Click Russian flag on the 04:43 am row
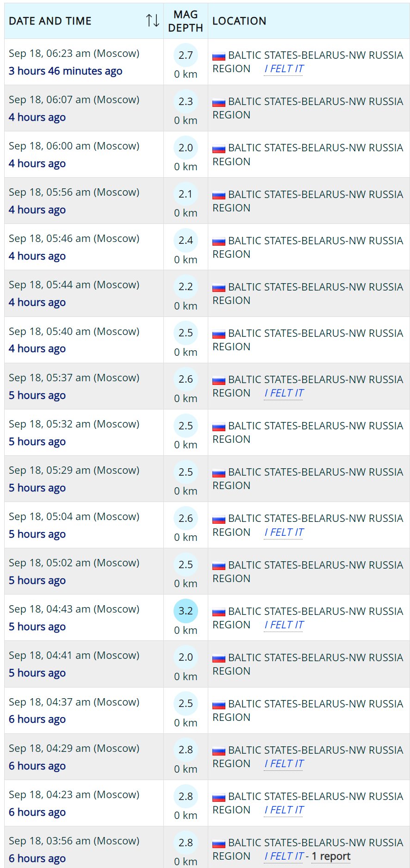This screenshot has width=410, height=868. 219,613
